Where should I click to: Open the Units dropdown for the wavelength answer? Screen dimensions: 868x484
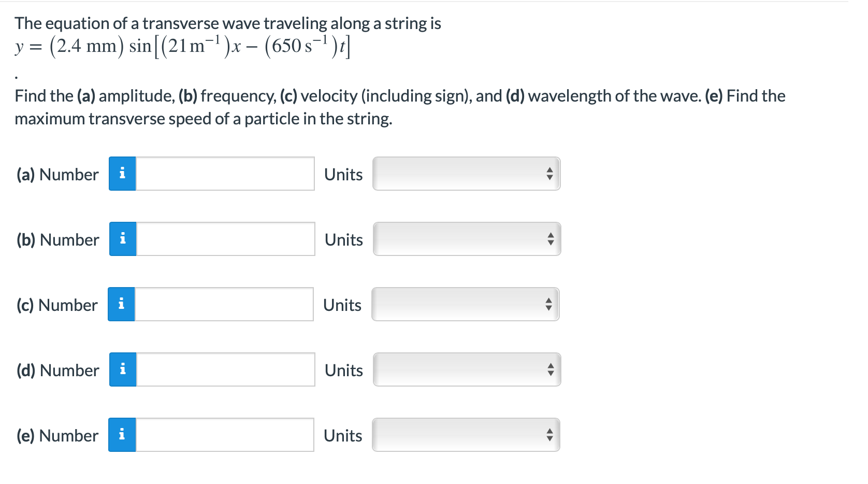coord(466,370)
